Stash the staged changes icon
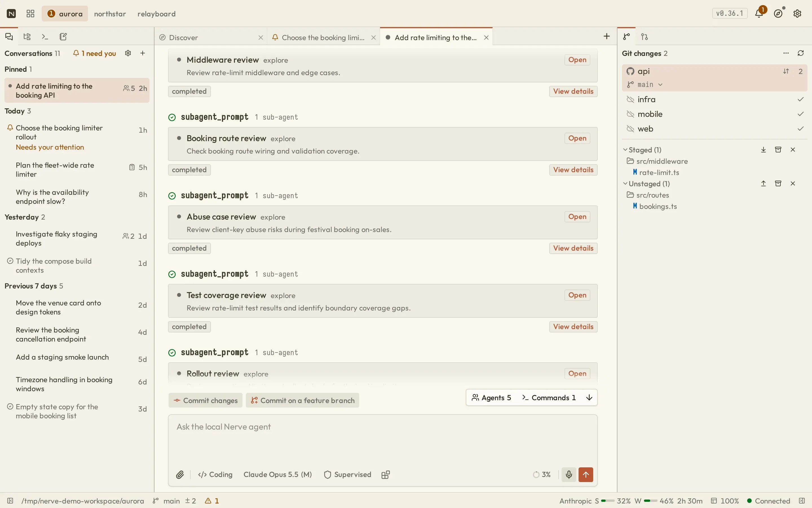 coord(778,150)
